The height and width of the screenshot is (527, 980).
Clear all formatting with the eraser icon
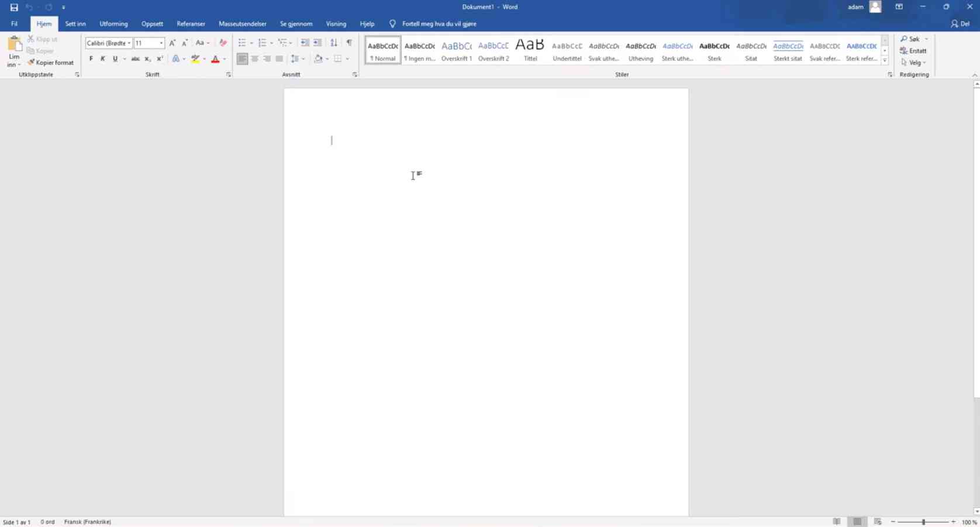[x=223, y=43]
